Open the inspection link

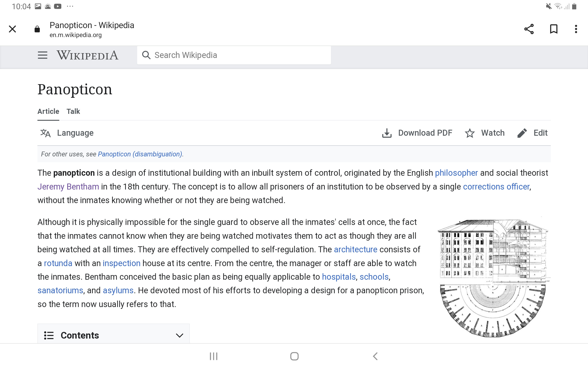pos(122,263)
